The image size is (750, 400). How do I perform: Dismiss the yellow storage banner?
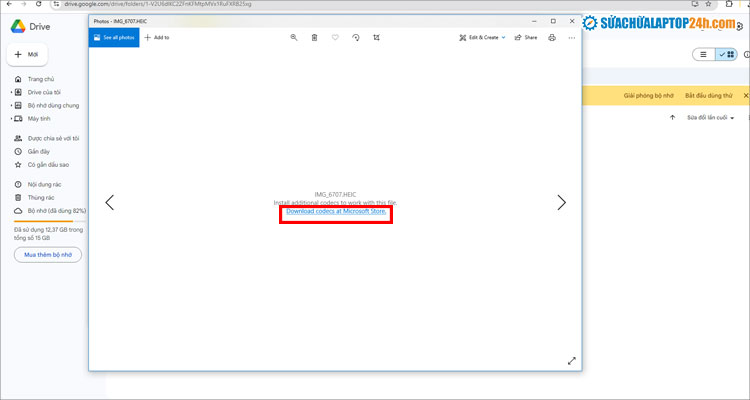pos(745,96)
